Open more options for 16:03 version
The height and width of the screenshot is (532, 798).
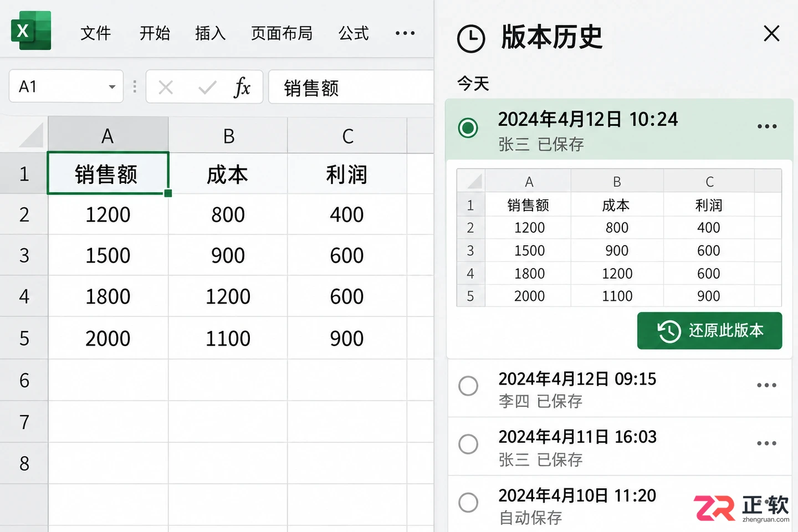click(767, 443)
